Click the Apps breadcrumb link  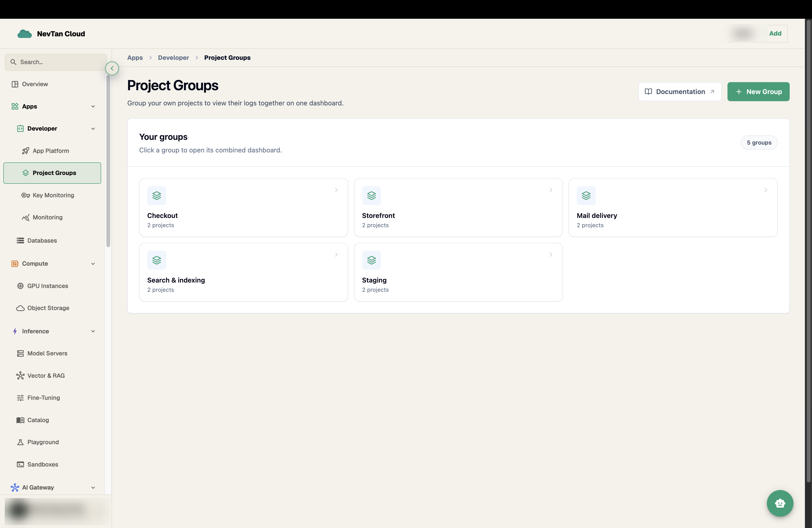click(135, 58)
